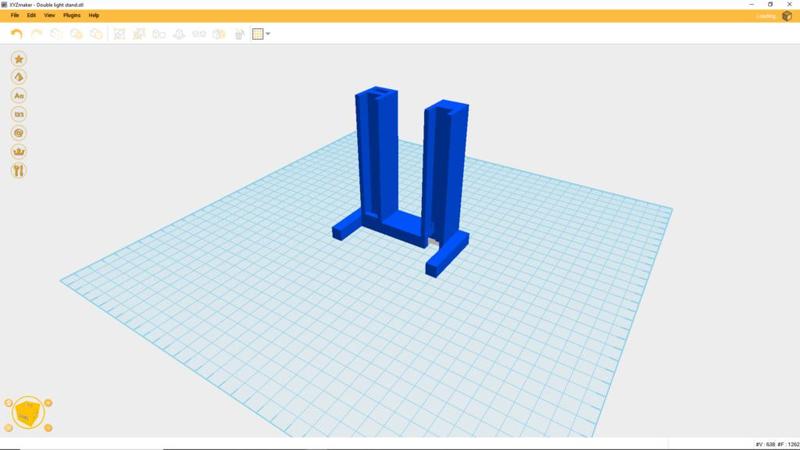Minimize the XYZmaker window

752,5
